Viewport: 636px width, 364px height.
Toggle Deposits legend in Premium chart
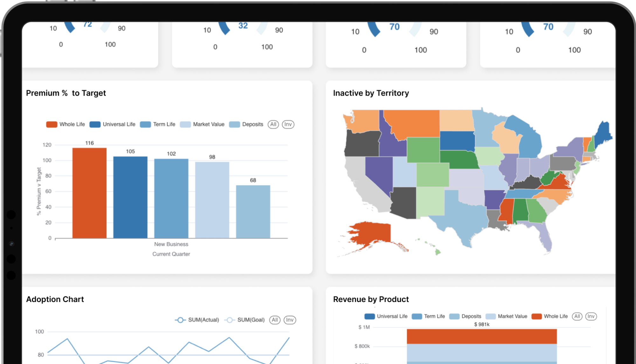coord(246,124)
